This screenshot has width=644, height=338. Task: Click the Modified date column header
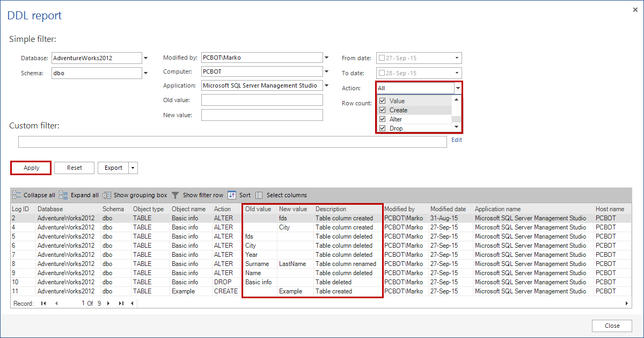[x=448, y=209]
